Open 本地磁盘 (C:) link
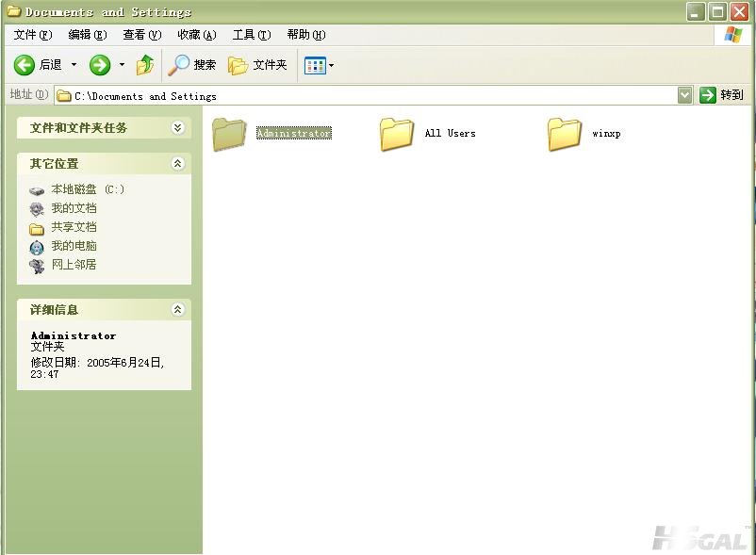This screenshot has width=756, height=555. (88, 189)
